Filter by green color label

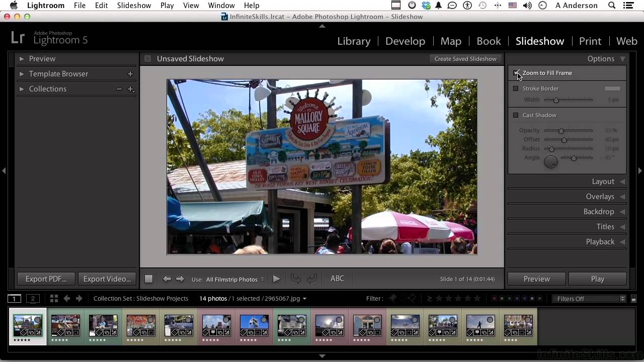tap(509, 299)
